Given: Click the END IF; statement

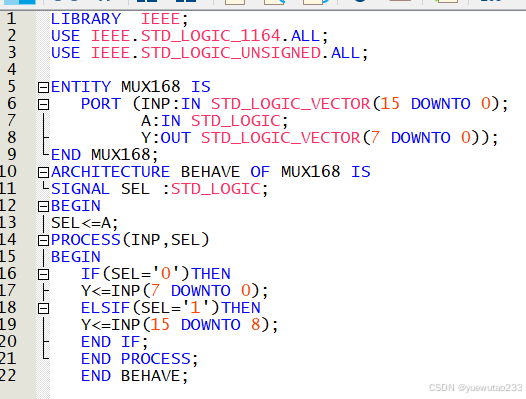Looking at the screenshot, I should click(x=115, y=342).
